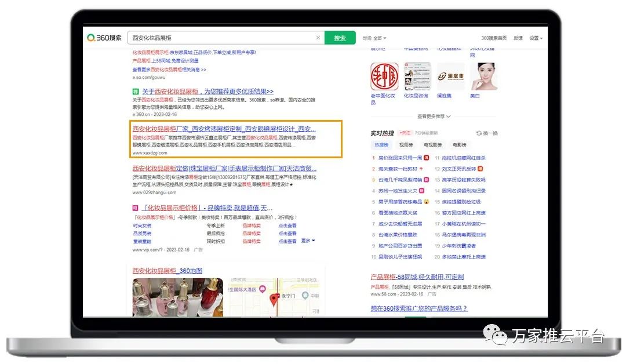Viewport: 626px width, 364px height.
Task: Expand 查看更多推荐 section
Action: coord(434,117)
